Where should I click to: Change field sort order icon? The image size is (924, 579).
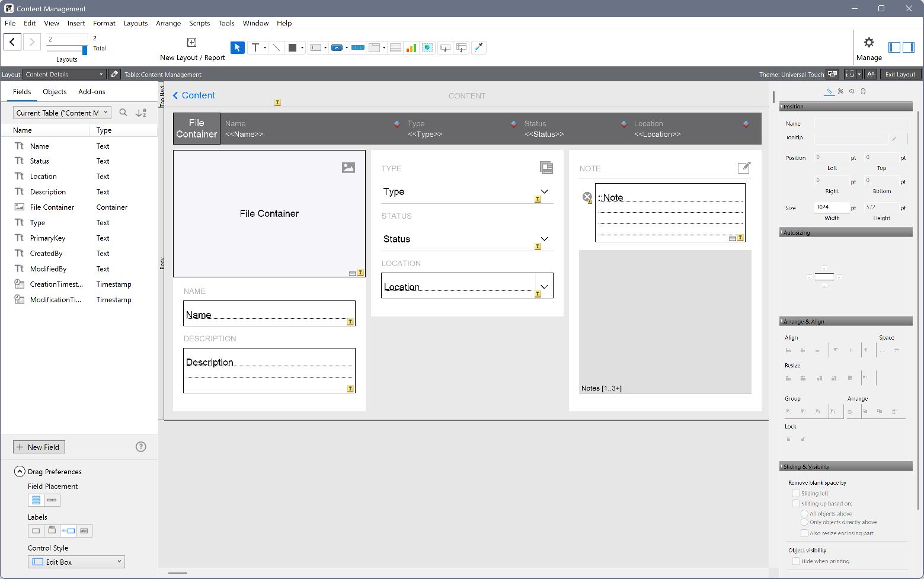(x=141, y=113)
